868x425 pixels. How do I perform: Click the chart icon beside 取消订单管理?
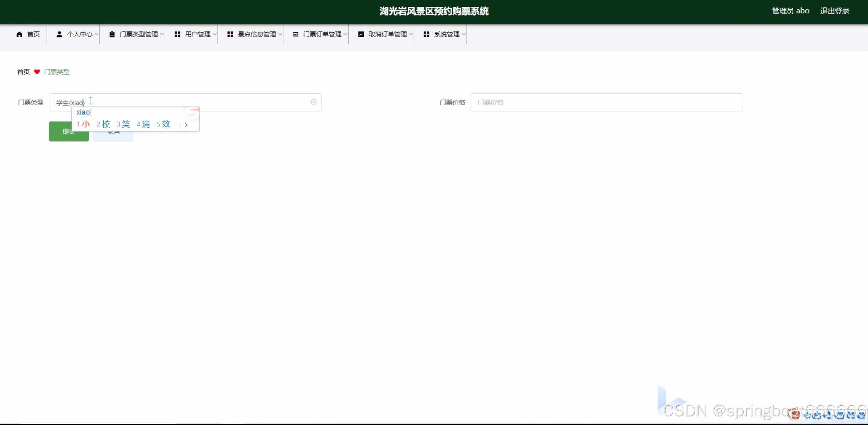pyautogui.click(x=361, y=34)
